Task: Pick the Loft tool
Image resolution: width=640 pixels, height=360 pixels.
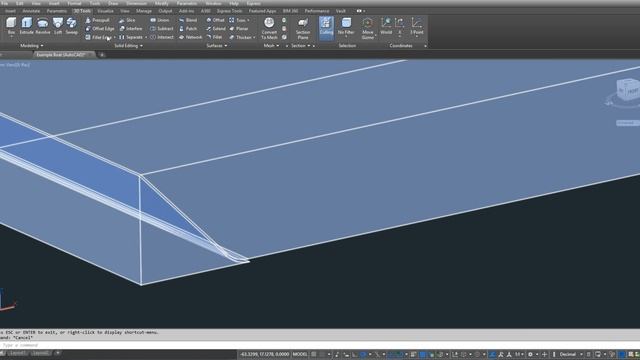Action: pyautogui.click(x=58, y=25)
